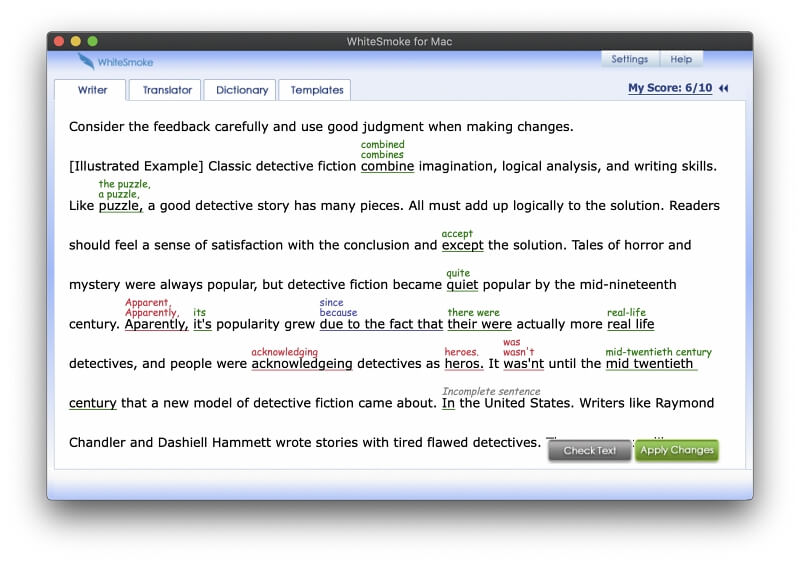This screenshot has height=562, width=800.
Task: Click the My Score: 6/10 link
Action: [x=670, y=88]
